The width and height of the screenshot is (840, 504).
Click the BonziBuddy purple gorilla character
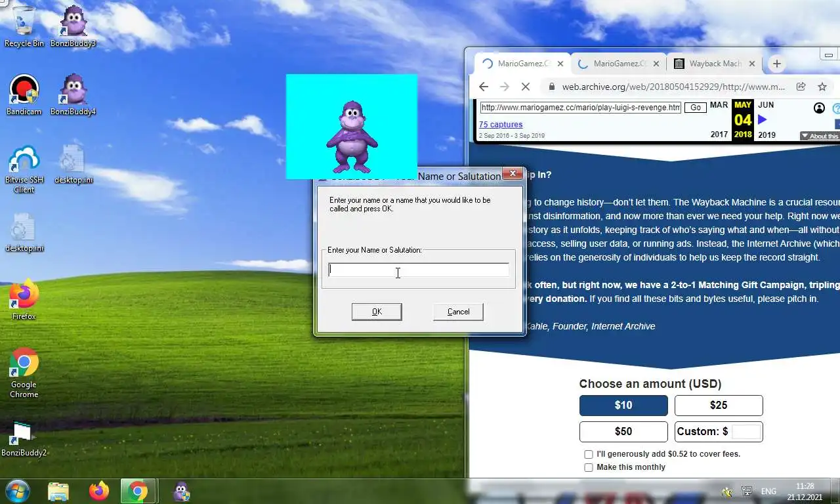352,136
